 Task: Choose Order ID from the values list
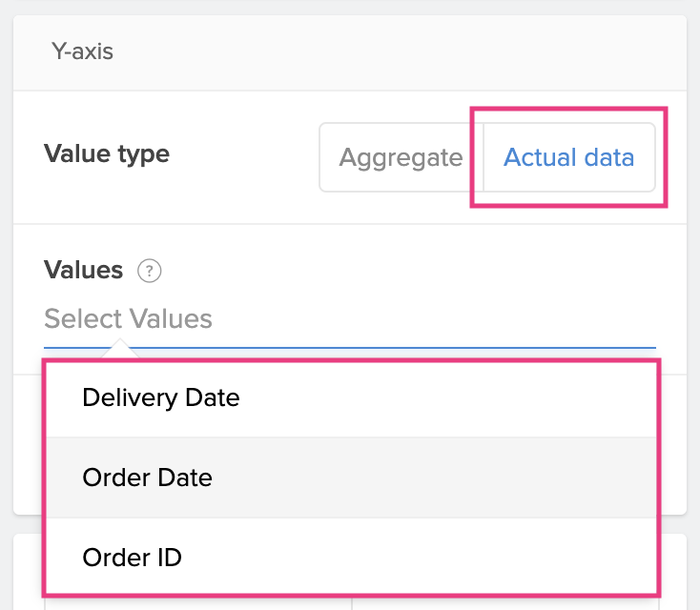tap(133, 558)
